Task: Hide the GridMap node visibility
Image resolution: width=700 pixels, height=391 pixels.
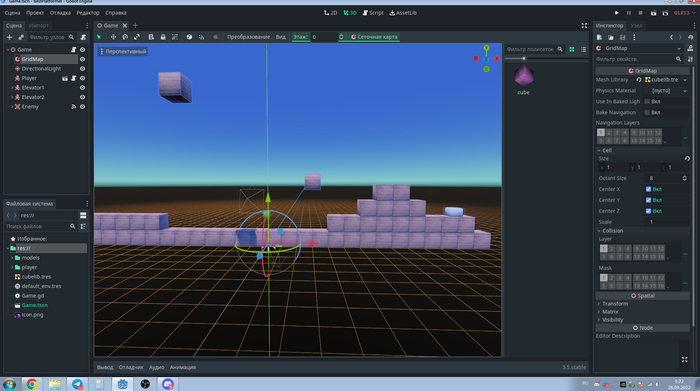Action: 82,59
